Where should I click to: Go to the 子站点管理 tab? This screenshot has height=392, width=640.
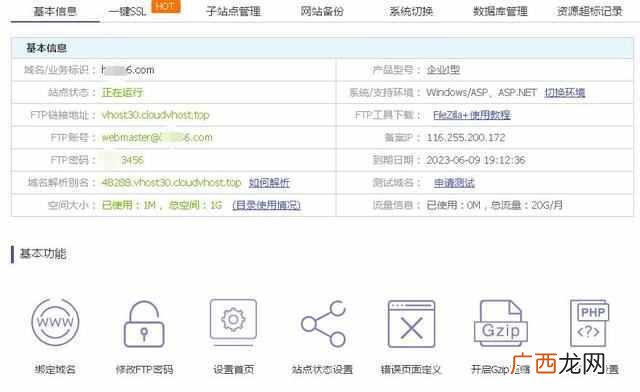(233, 11)
